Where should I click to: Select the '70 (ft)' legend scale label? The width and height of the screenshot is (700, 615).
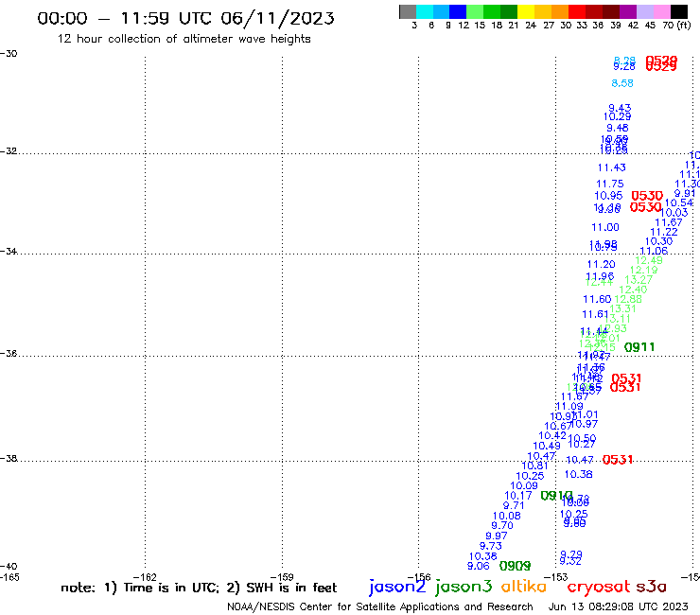676,26
